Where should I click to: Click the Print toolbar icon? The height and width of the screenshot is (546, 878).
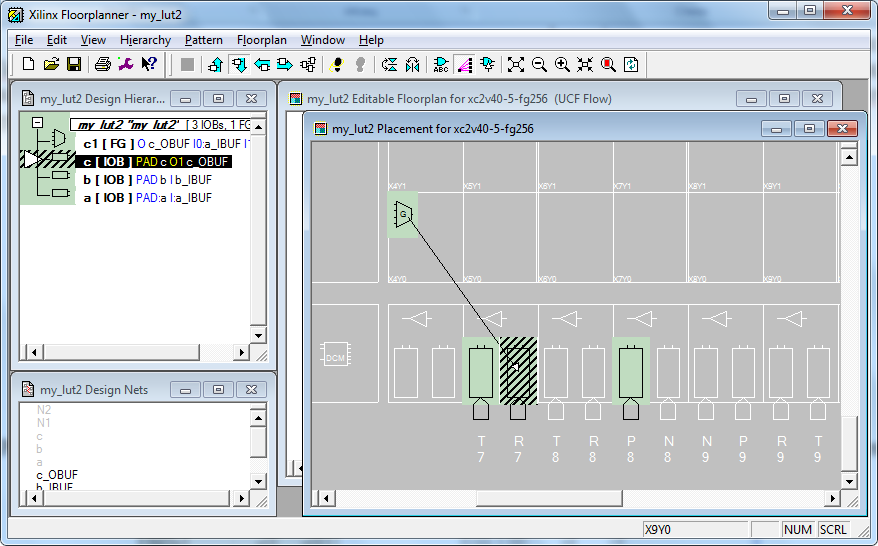[102, 64]
